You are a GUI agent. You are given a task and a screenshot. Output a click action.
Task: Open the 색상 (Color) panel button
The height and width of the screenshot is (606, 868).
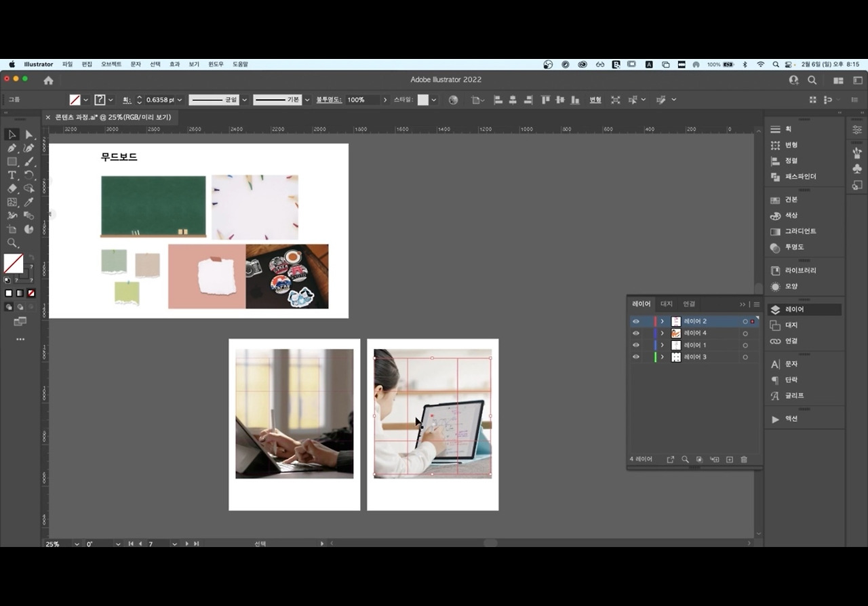pos(791,216)
